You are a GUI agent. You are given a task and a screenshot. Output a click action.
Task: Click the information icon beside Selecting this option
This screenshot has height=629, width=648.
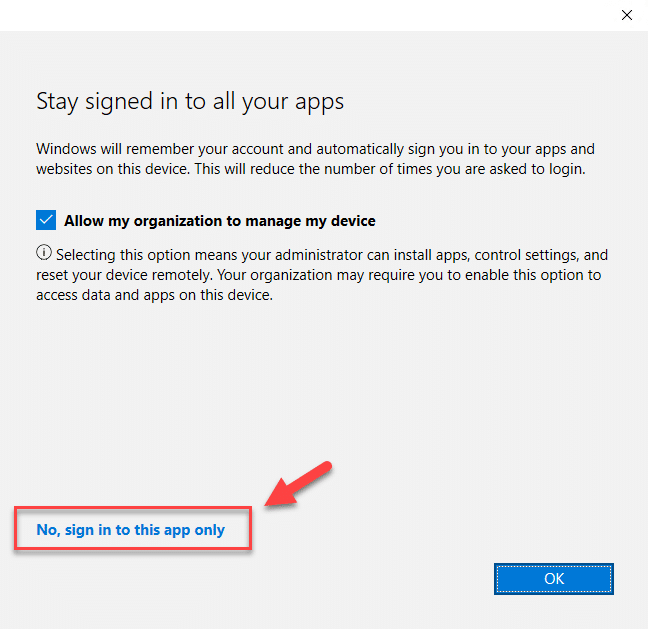[44, 253]
